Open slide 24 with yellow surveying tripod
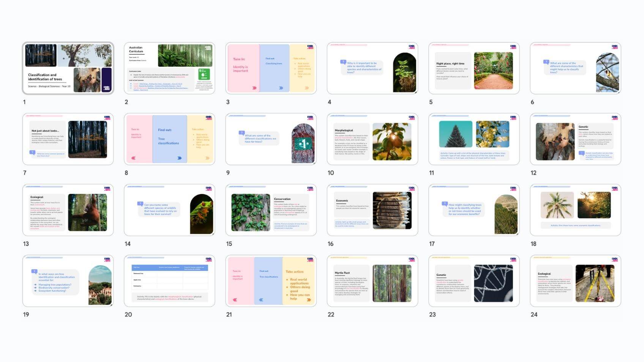 [x=575, y=281]
